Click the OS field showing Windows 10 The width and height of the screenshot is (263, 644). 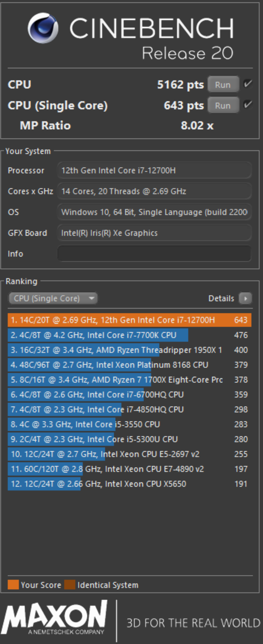(x=154, y=212)
